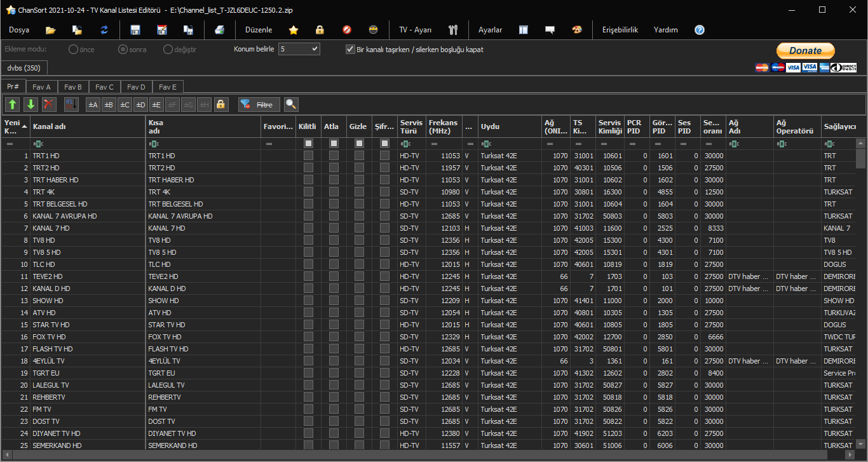Move channel up with green arrow
The width and height of the screenshot is (868, 462).
click(x=13, y=104)
